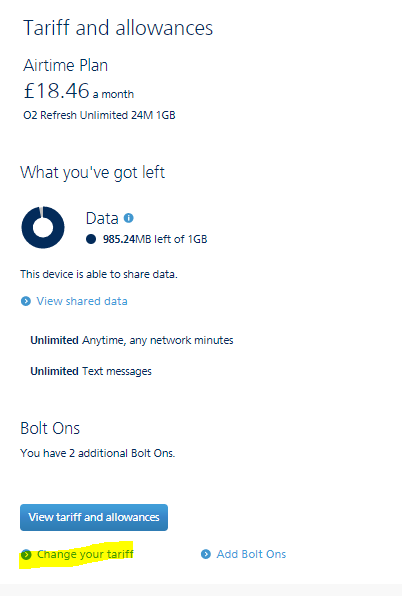Click the O2 Refresh Unlimited 24M 1GB plan name
Screen dimensions: 402x596
click(100, 115)
